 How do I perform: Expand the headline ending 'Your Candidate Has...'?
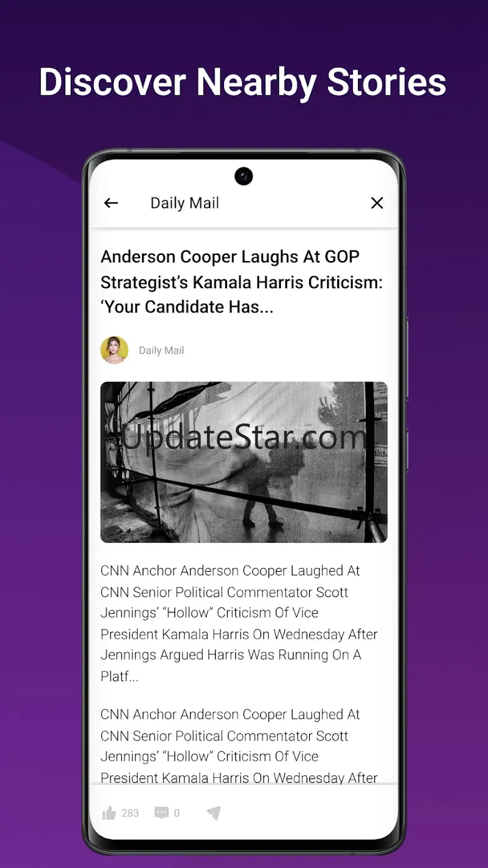click(187, 307)
